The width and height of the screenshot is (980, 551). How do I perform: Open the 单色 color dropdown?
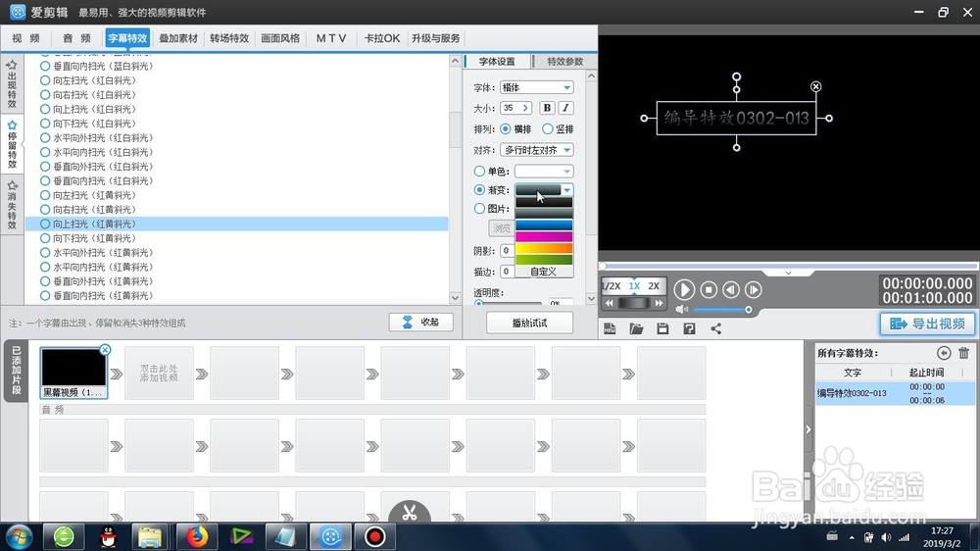pyautogui.click(x=544, y=171)
